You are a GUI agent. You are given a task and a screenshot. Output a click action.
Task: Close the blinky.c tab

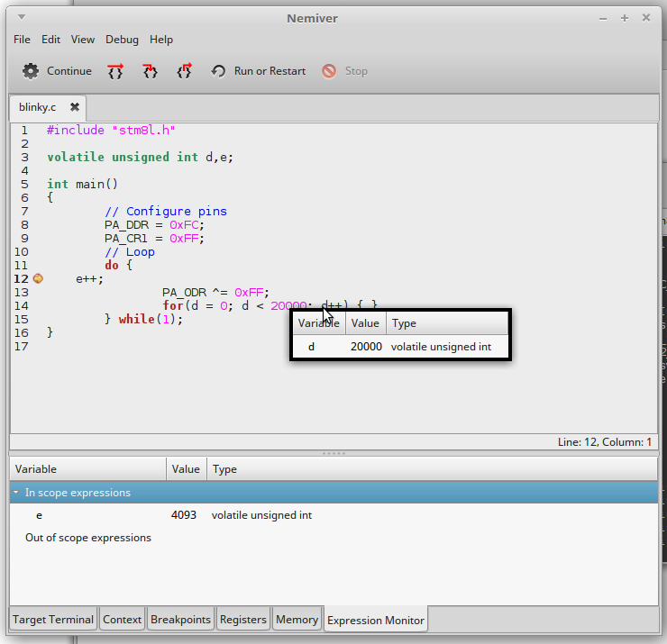[75, 106]
